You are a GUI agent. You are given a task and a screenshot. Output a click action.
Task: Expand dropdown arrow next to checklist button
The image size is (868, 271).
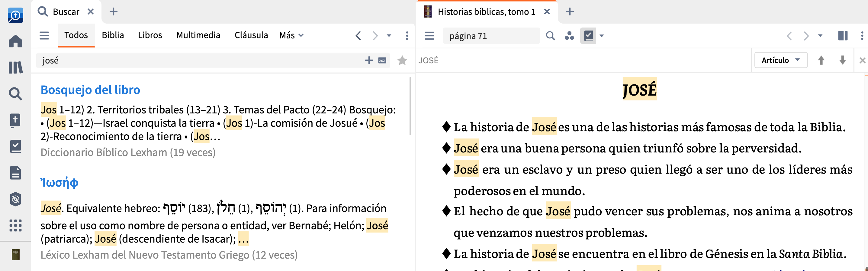(x=602, y=35)
